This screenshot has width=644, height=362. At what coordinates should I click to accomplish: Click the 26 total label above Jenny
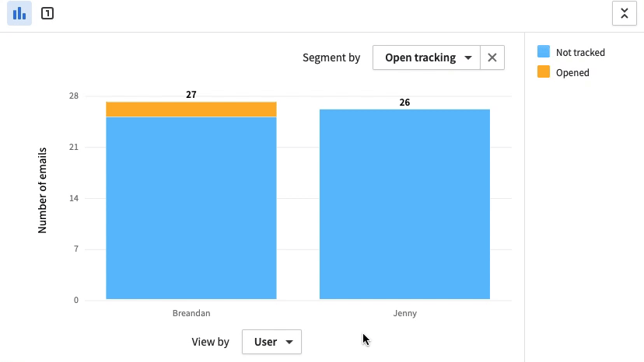[404, 103]
